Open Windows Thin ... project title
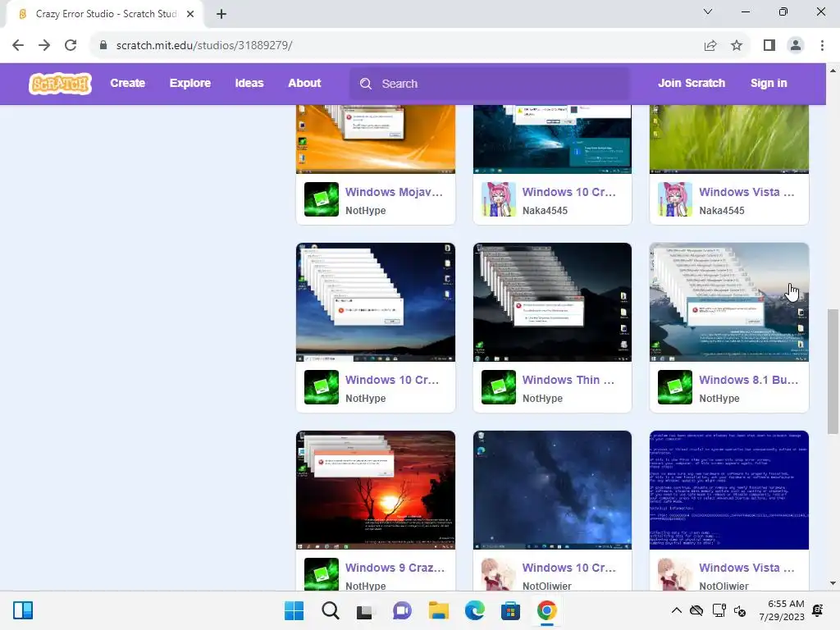The height and width of the screenshot is (630, 840). 568,380
